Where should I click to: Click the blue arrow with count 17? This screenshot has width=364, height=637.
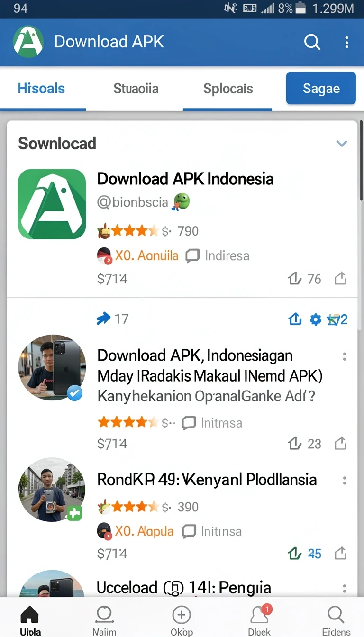click(112, 319)
